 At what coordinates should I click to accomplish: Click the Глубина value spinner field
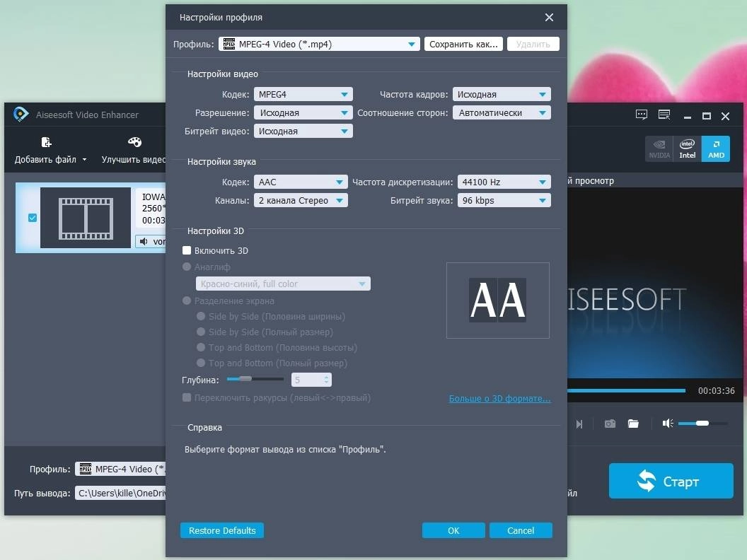coord(311,380)
